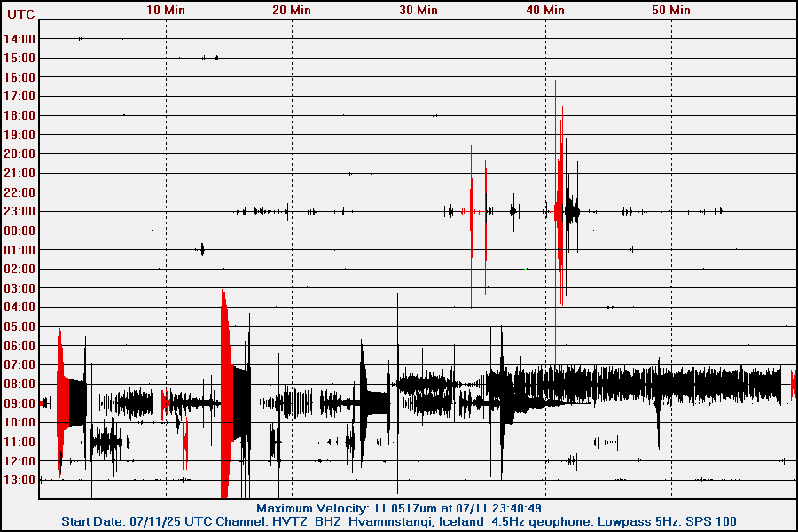
Task: Select the 12:00 hour row label
Action: pyautogui.click(x=20, y=461)
